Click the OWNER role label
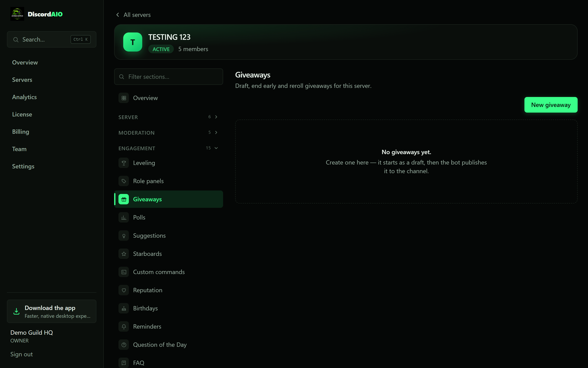Image resolution: width=588 pixels, height=368 pixels. point(19,341)
